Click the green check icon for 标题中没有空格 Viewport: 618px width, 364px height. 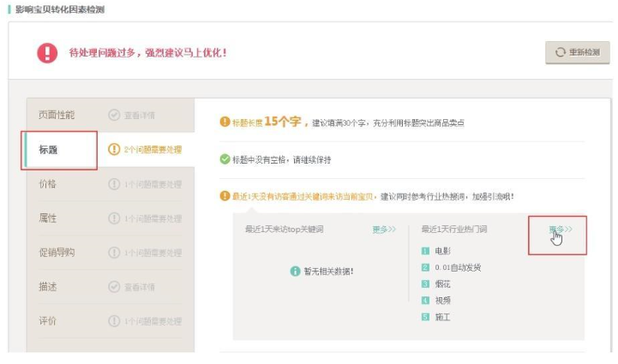225,159
